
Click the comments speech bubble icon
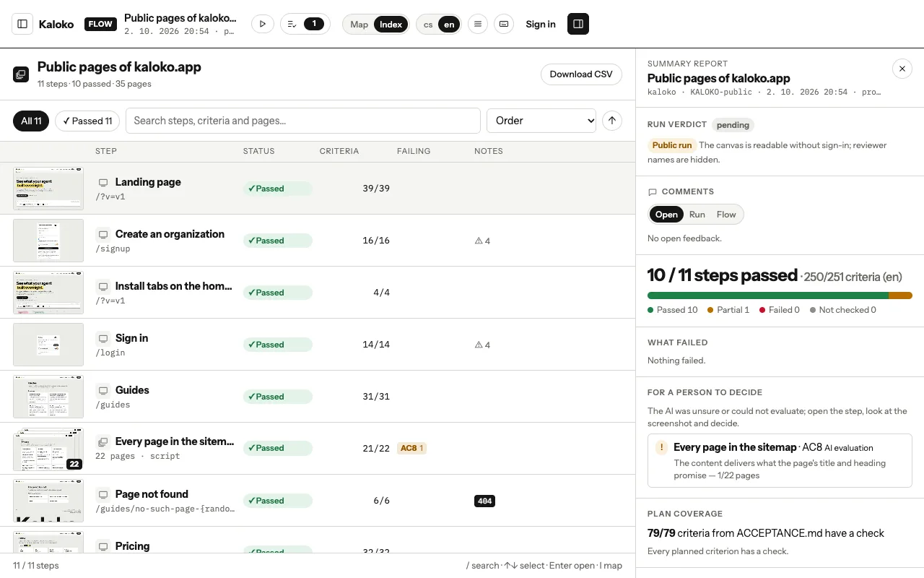coord(653,192)
